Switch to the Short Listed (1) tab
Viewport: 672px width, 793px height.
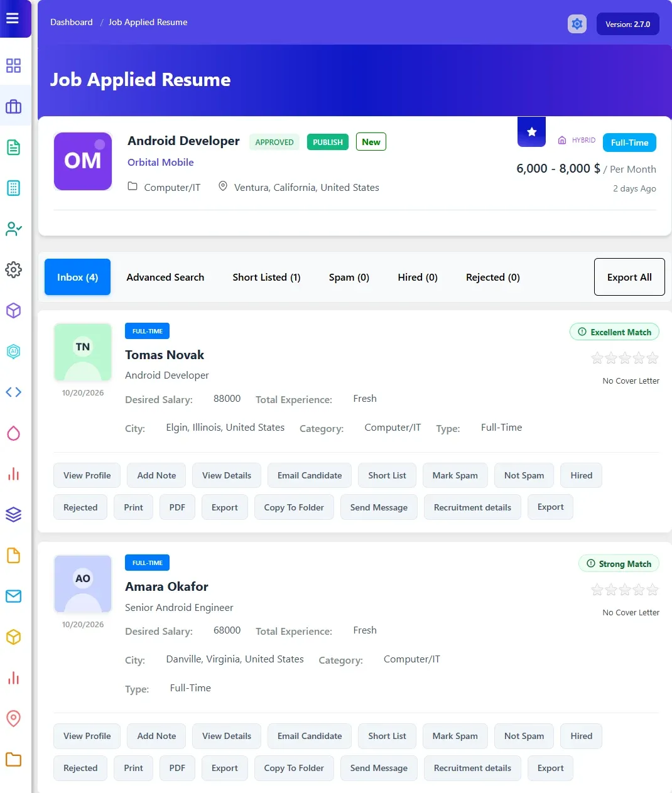(x=266, y=277)
